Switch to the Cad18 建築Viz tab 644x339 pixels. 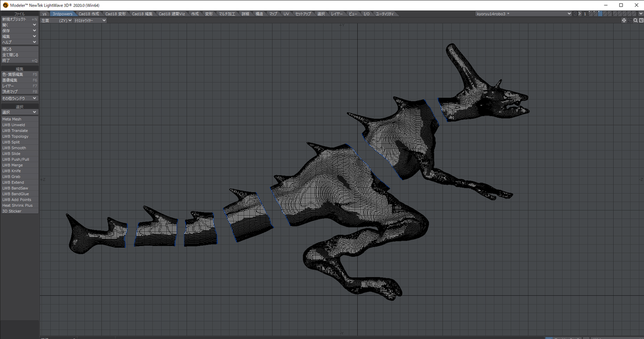point(172,13)
